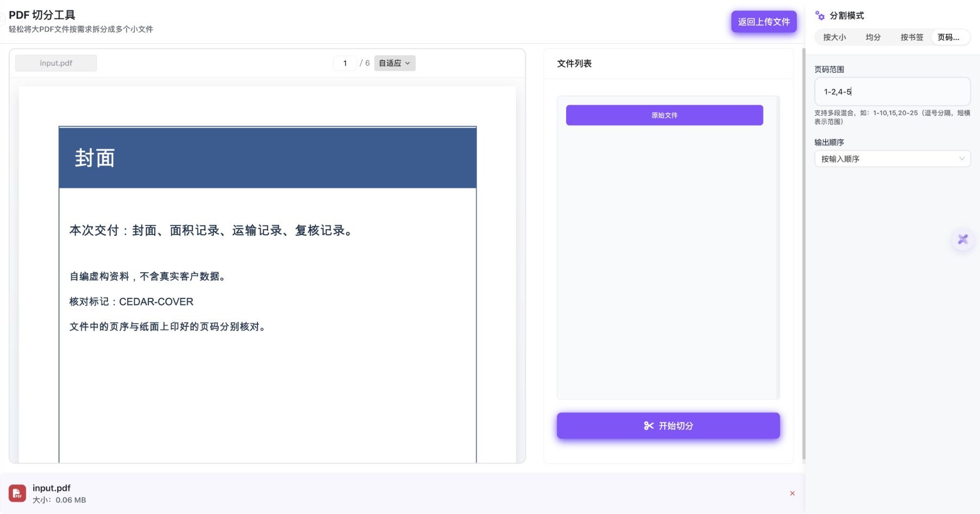Switch to 均分 split mode tab
Image resolution: width=980 pixels, height=514 pixels.
pyautogui.click(x=873, y=37)
